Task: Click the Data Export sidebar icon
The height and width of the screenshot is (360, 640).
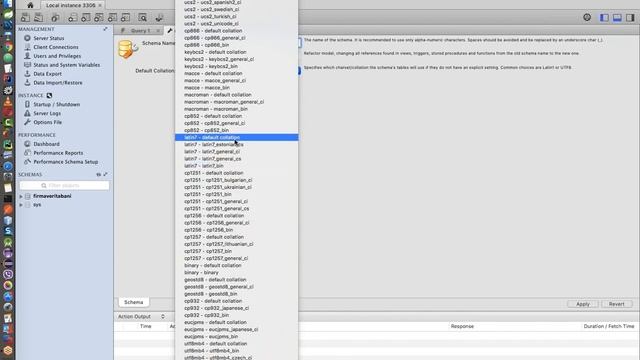Action: pyautogui.click(x=27, y=74)
